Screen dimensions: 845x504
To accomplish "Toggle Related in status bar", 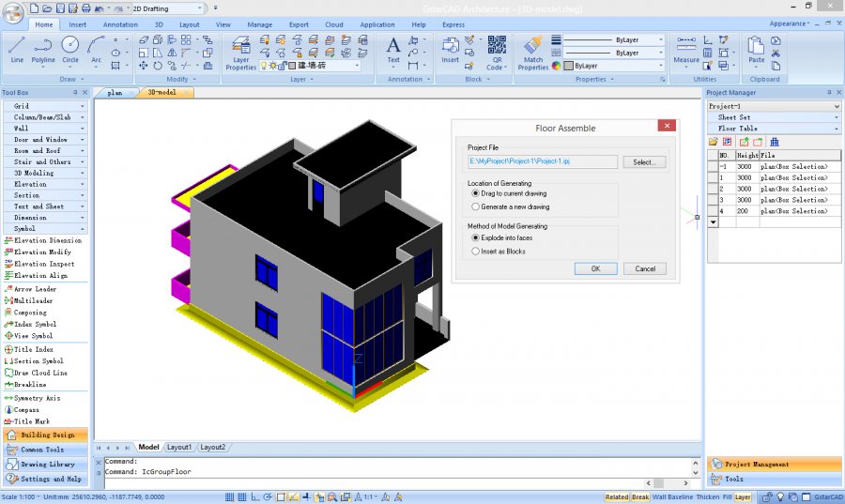I will [x=617, y=497].
